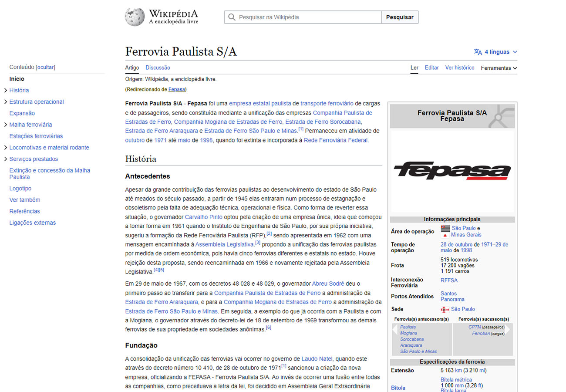566x392 pixels.
Task: Jump to Ligações externas section
Action: tap(33, 223)
